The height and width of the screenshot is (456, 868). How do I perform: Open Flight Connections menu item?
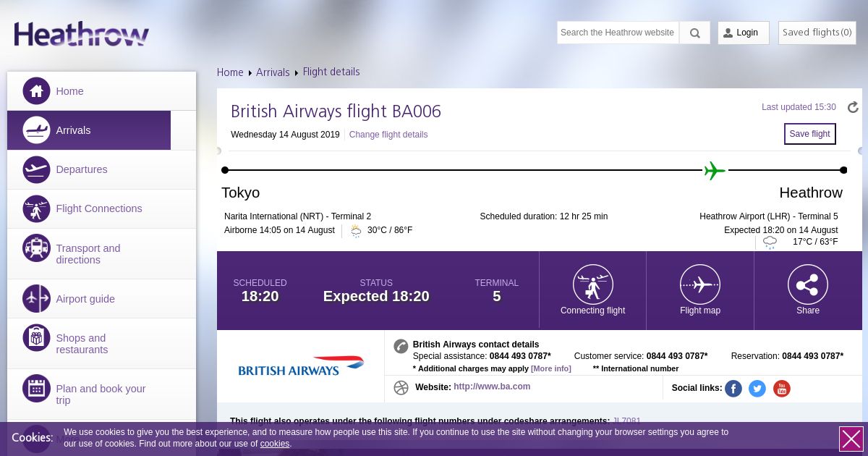(98, 208)
